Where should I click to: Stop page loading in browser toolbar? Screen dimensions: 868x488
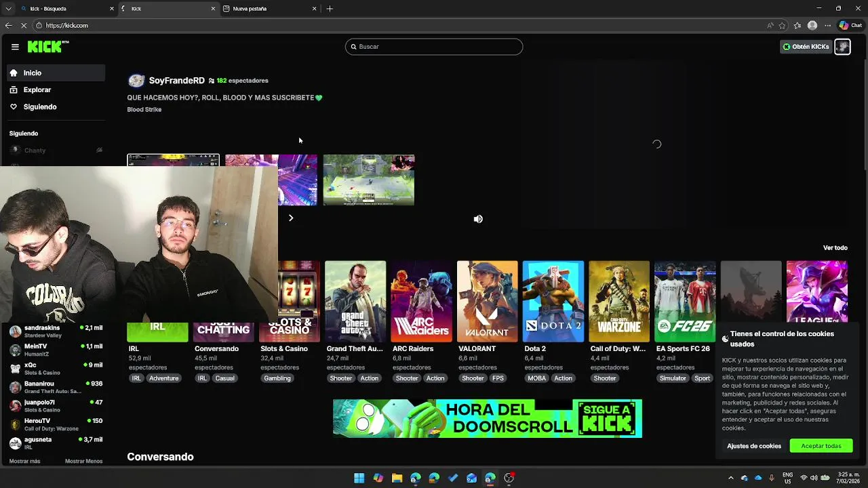click(24, 25)
